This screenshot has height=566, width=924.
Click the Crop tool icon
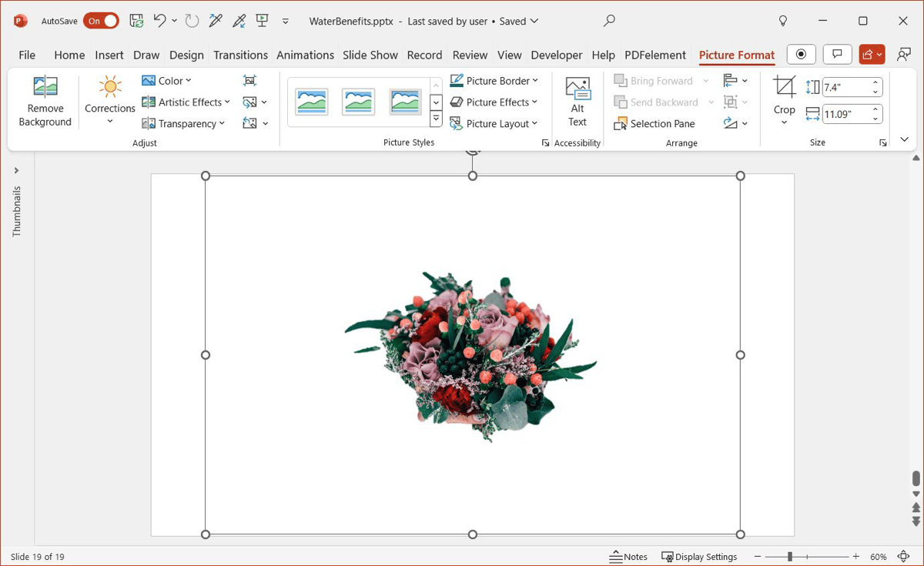click(x=785, y=87)
